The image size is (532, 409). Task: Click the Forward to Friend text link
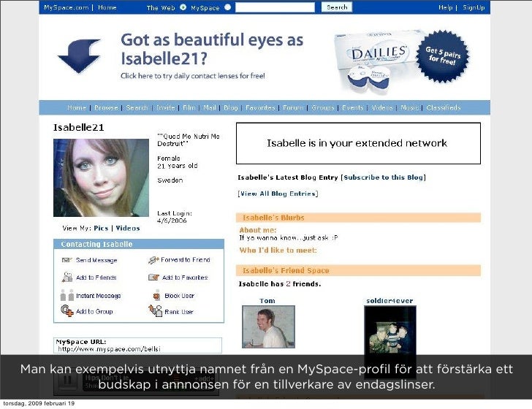tap(186, 260)
